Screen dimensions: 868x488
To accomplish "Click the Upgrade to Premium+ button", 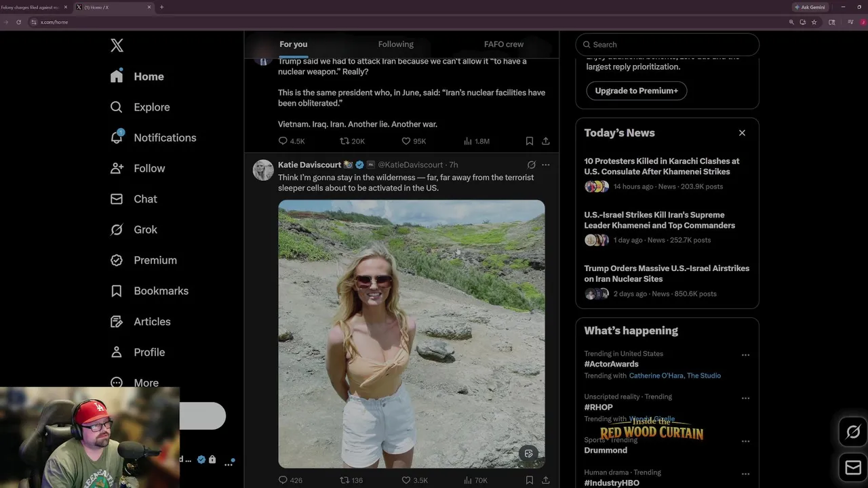I will click(x=636, y=91).
